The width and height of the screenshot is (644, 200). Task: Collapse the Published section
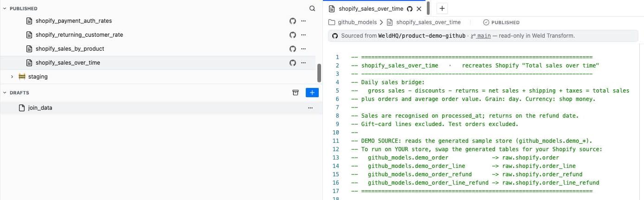point(5,8)
